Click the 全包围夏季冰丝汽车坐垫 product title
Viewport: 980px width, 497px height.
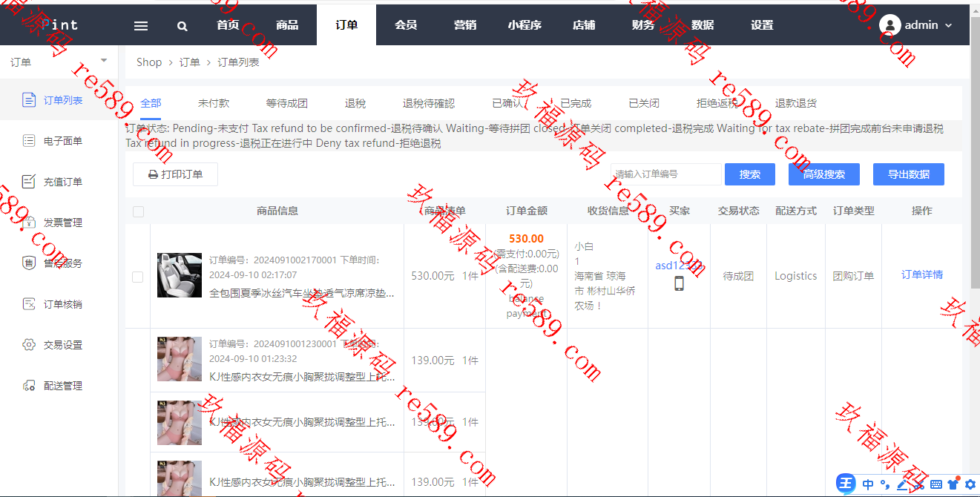[x=302, y=293]
